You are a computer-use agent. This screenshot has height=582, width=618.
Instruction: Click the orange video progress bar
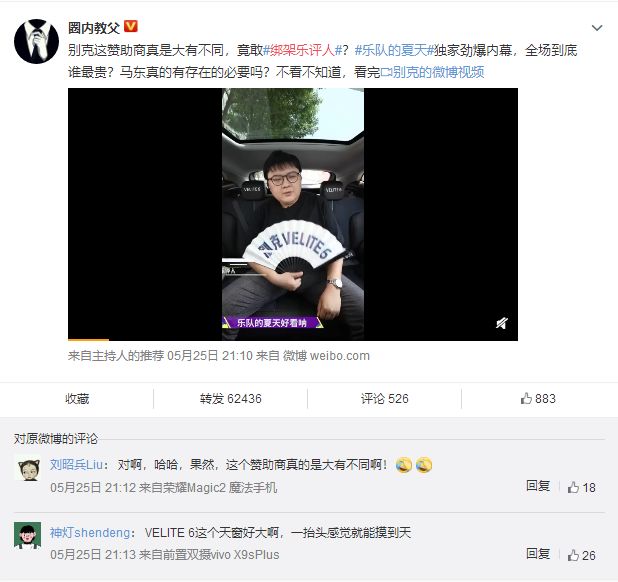[88, 340]
